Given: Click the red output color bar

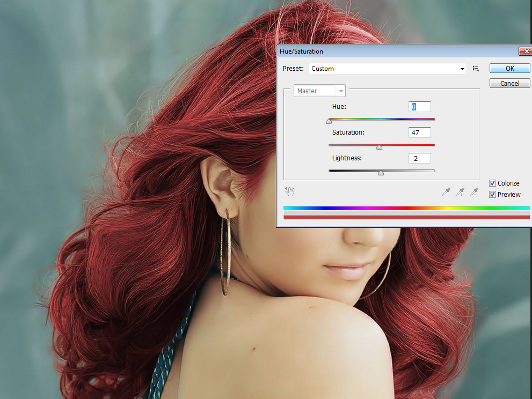Looking at the screenshot, I should click(x=406, y=217).
